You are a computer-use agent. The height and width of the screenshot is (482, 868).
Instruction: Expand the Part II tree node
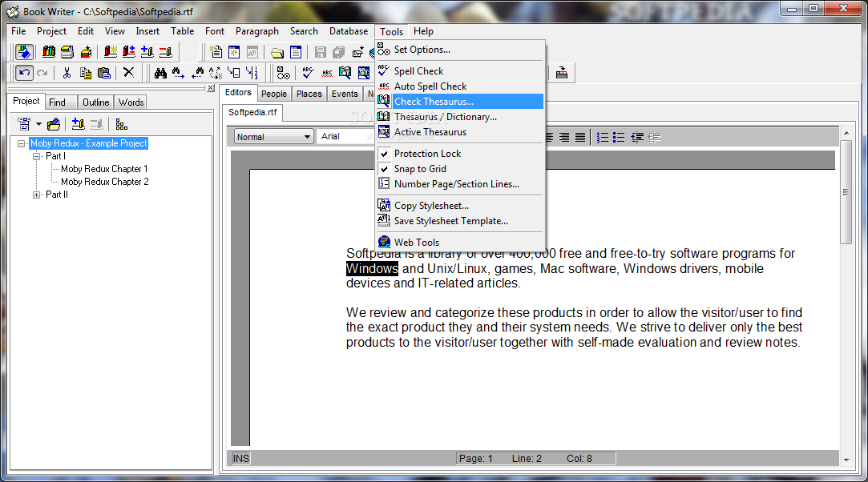[37, 195]
